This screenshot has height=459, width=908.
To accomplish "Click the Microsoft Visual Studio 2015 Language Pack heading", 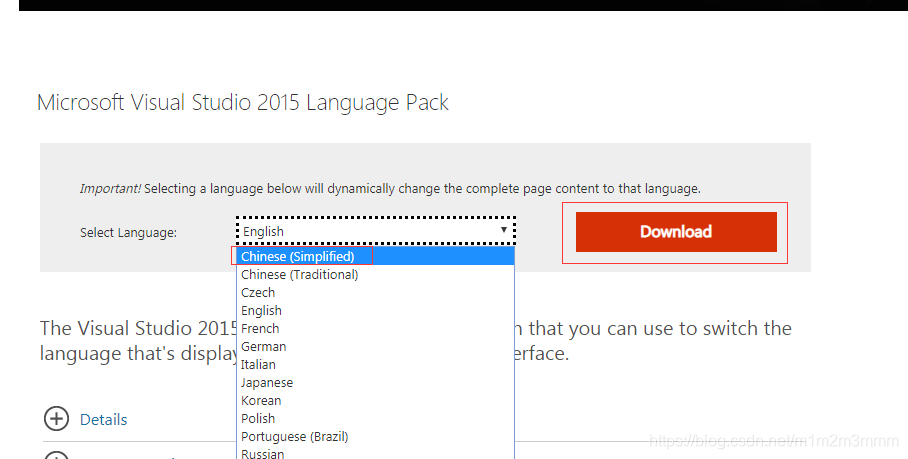I will click(243, 102).
